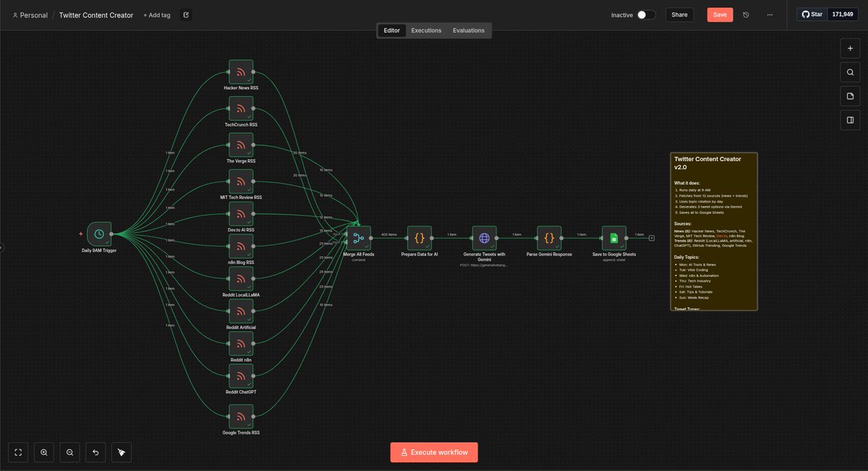Select the Reddit Artificial node

(x=241, y=311)
